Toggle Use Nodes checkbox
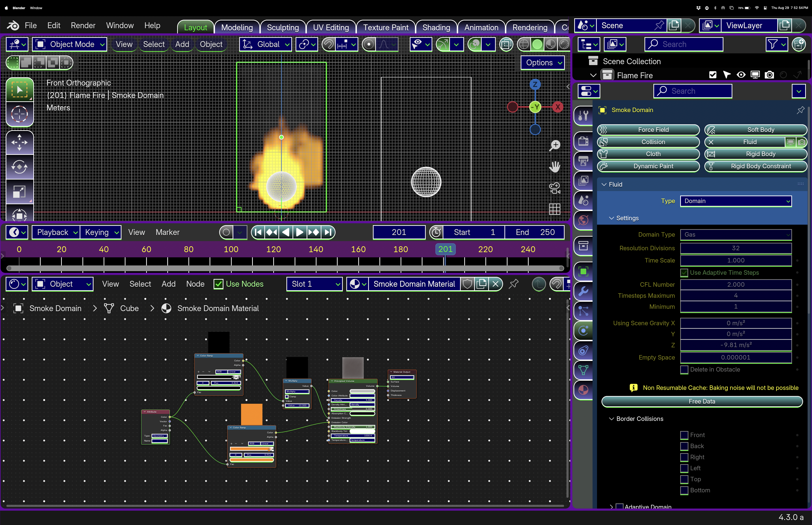812x525 pixels. click(x=218, y=284)
